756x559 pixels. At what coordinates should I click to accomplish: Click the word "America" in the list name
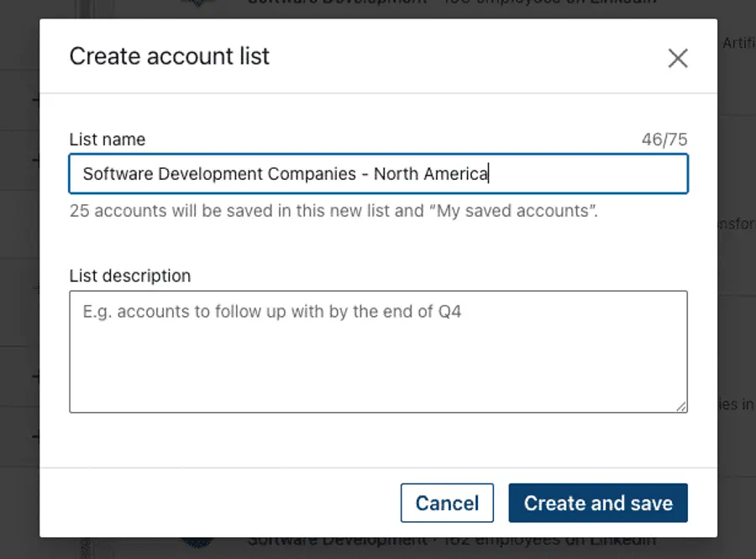455,174
